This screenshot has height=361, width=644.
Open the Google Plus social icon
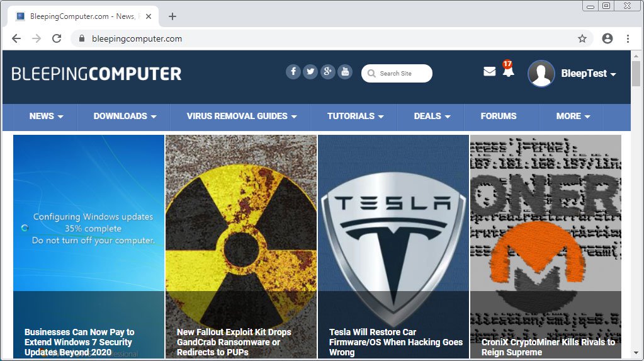pos(327,72)
